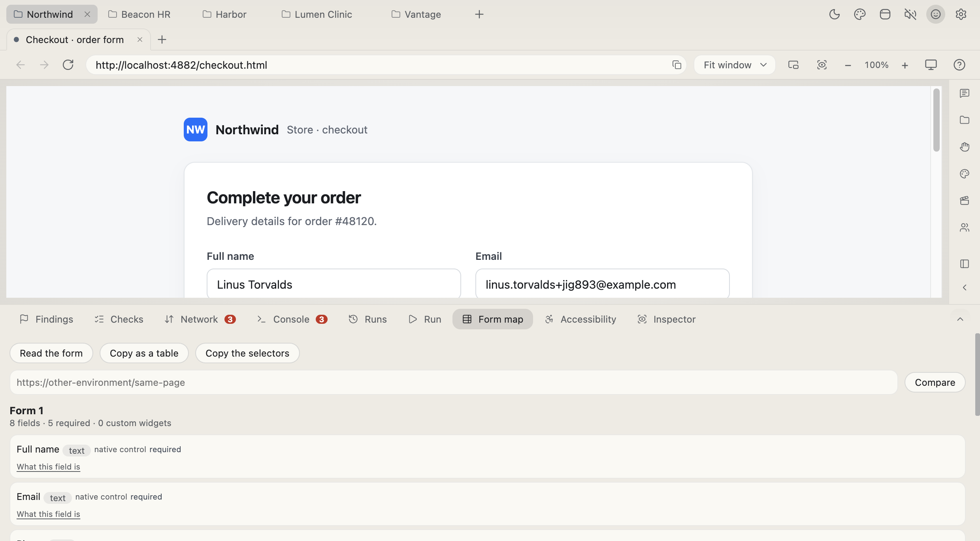Open the Findings tab
Viewport: 980px width, 541px height.
(46, 319)
